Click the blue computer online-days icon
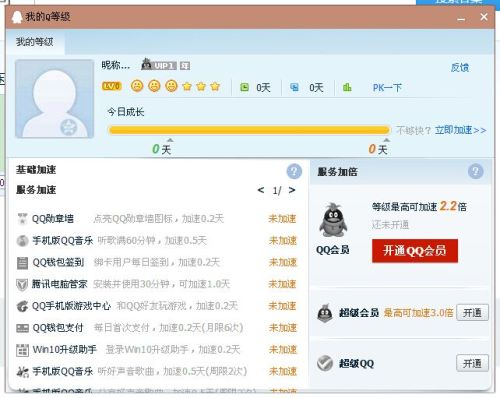The height and width of the screenshot is (398, 500). click(x=294, y=87)
